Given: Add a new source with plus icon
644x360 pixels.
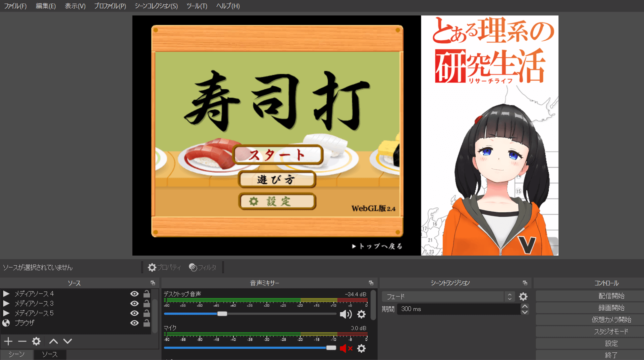Looking at the screenshot, I should (x=8, y=342).
